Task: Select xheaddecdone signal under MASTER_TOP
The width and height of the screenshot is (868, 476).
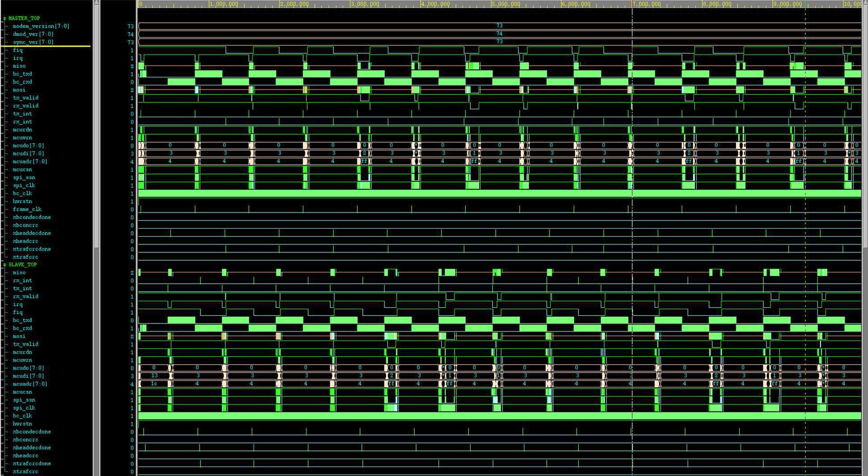Action: click(31, 234)
